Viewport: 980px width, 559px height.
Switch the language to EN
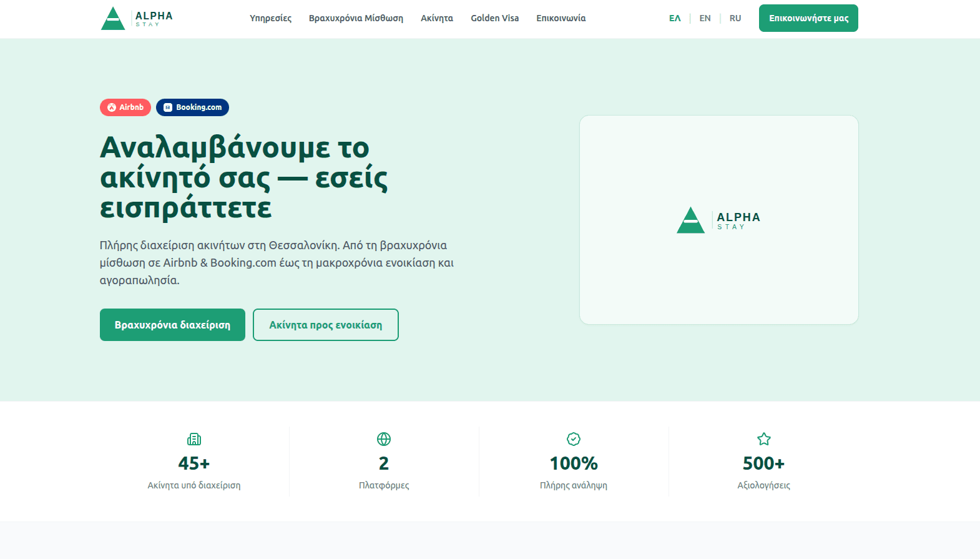click(x=705, y=18)
